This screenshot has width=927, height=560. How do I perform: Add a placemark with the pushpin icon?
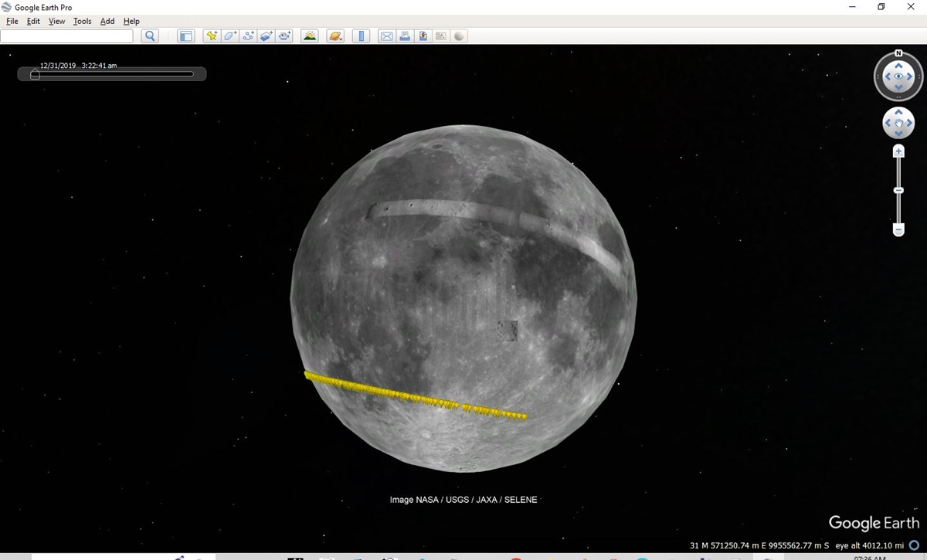tap(212, 36)
